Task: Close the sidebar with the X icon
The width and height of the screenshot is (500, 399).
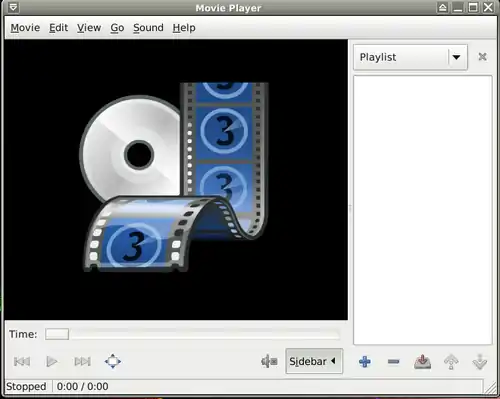Action: 482,57
